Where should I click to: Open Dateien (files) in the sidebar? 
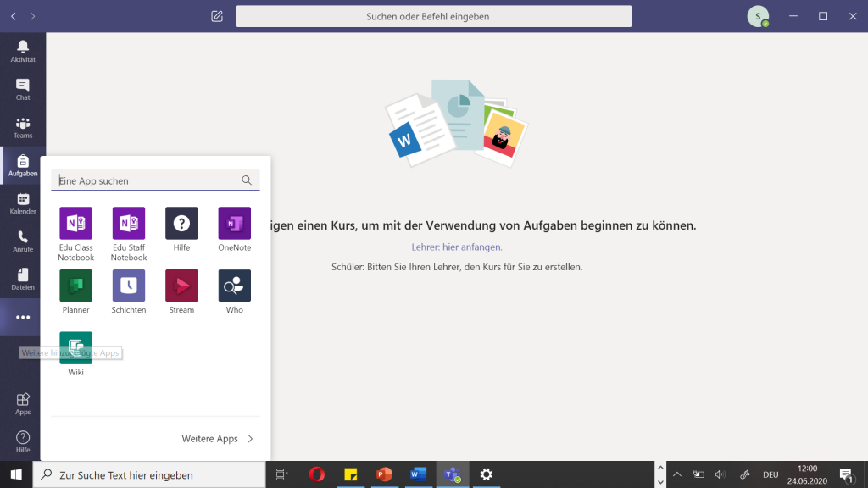23,280
